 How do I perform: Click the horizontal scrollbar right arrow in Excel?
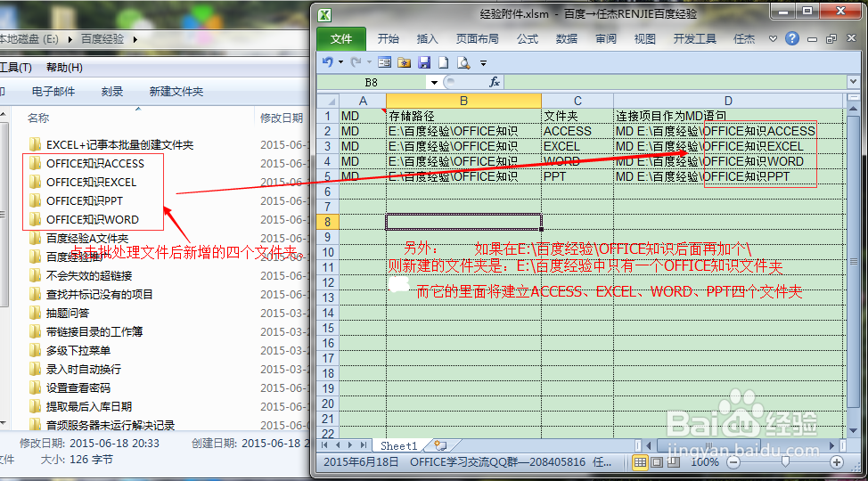coord(831,445)
